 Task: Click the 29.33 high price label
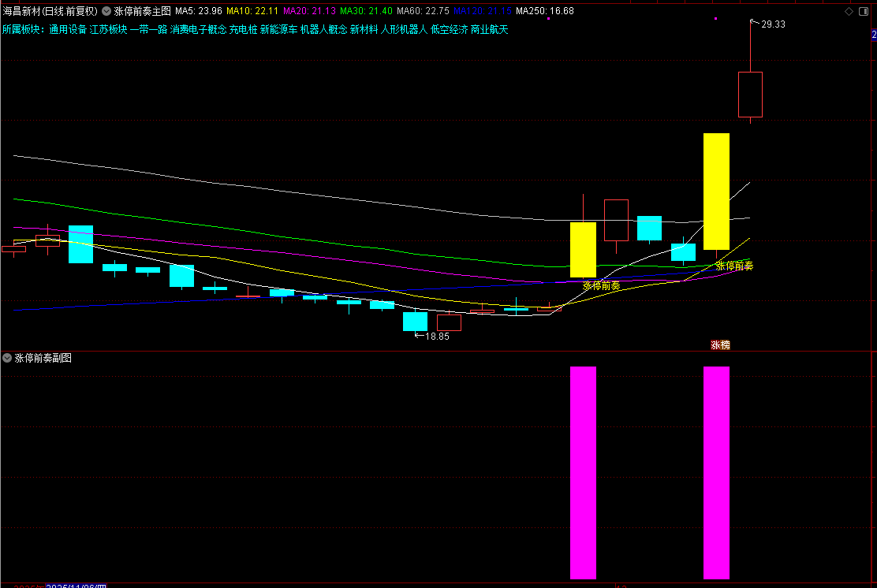coord(773,24)
